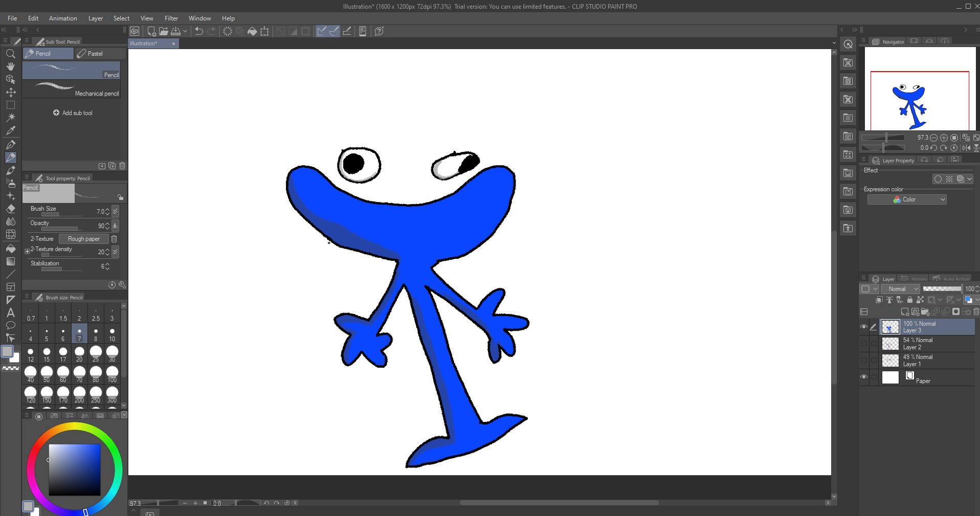Switch to the Pastel sub tool tab
This screenshot has width=980, height=516.
(101, 53)
